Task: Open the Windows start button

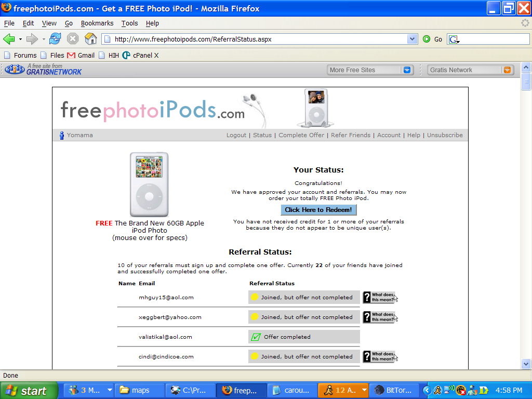Action: [29, 390]
